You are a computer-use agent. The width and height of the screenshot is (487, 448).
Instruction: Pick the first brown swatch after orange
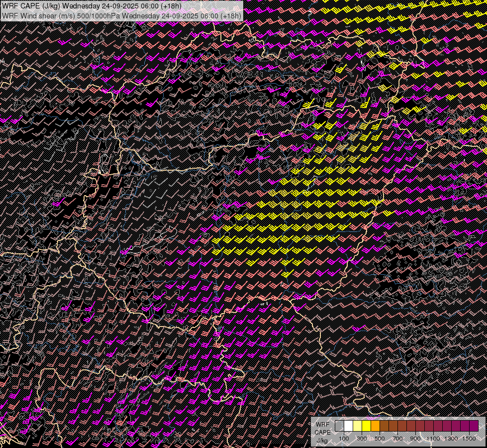[x=384, y=426]
